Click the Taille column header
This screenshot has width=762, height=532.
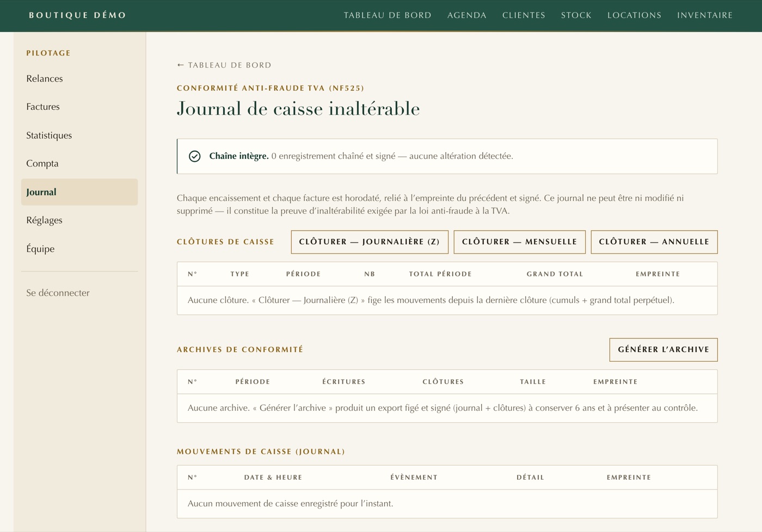pos(533,382)
